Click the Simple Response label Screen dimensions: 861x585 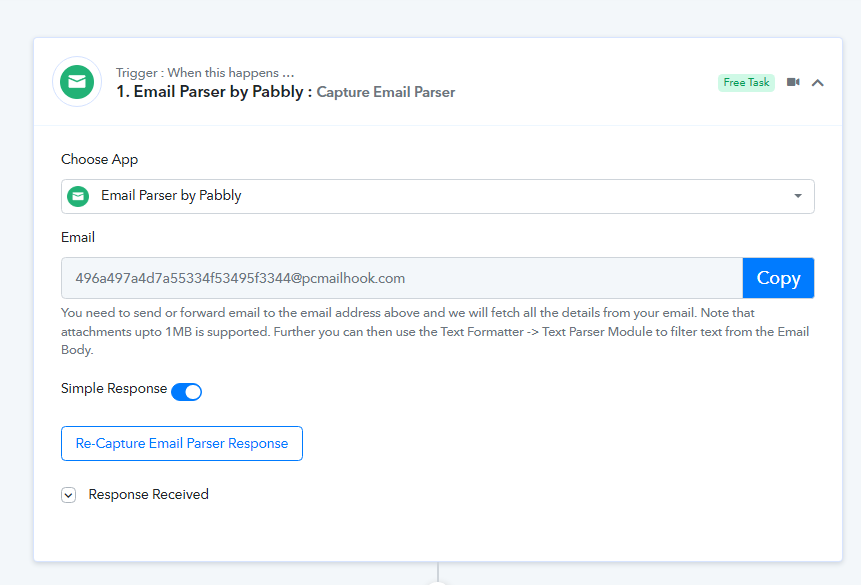coord(114,388)
